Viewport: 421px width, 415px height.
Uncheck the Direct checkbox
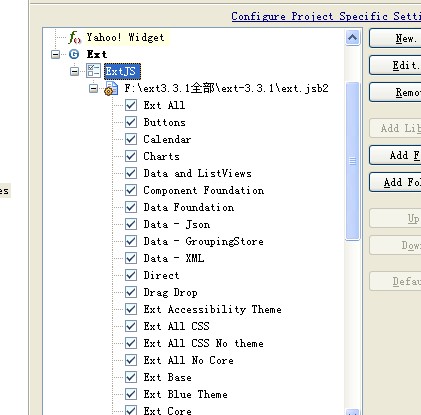coord(131,275)
